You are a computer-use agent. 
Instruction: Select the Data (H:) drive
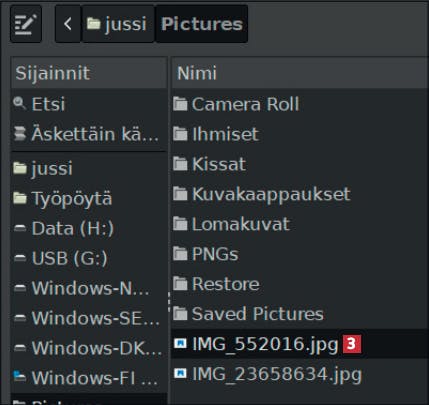tap(89, 228)
